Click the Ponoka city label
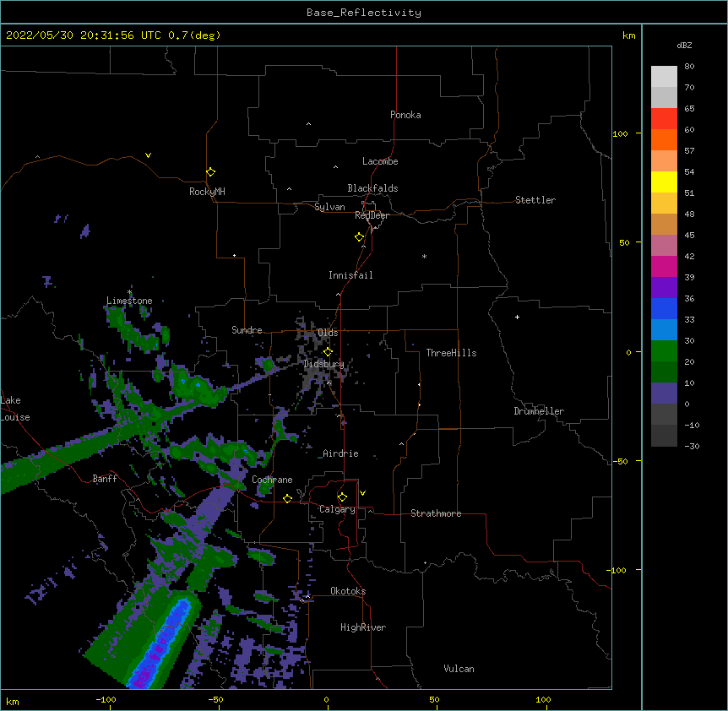728x711 pixels. 405,115
